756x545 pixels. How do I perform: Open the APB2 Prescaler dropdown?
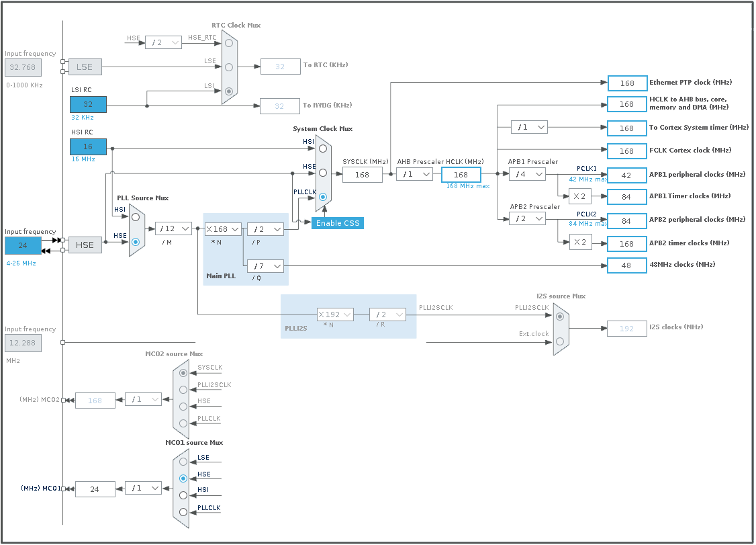click(x=528, y=218)
